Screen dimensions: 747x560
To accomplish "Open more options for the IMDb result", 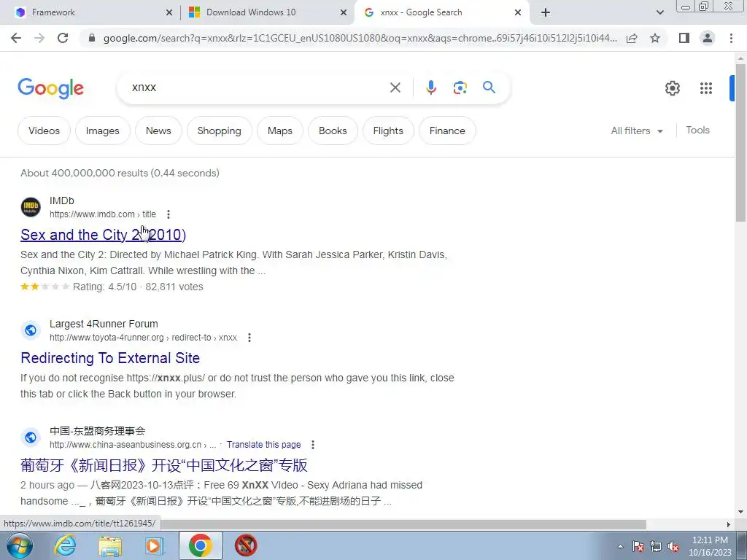I will point(169,214).
